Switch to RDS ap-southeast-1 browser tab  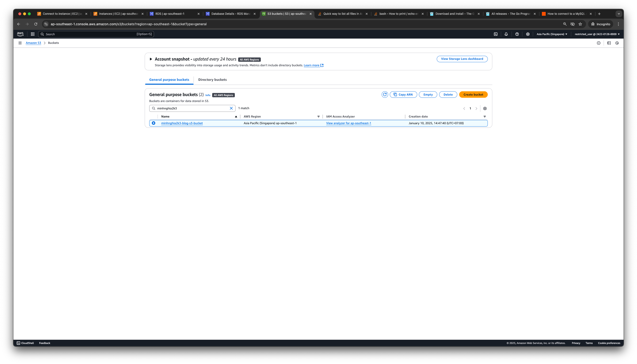(x=175, y=14)
